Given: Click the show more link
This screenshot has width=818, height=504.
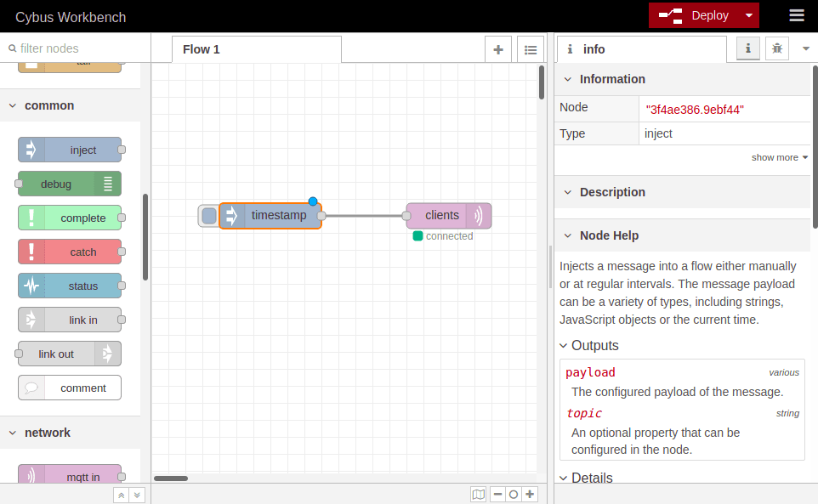Looking at the screenshot, I should (779, 157).
